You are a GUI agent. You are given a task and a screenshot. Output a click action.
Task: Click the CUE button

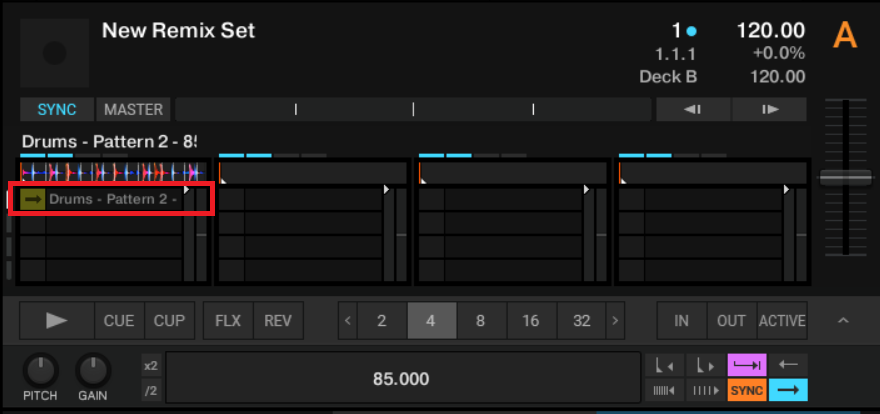120,321
